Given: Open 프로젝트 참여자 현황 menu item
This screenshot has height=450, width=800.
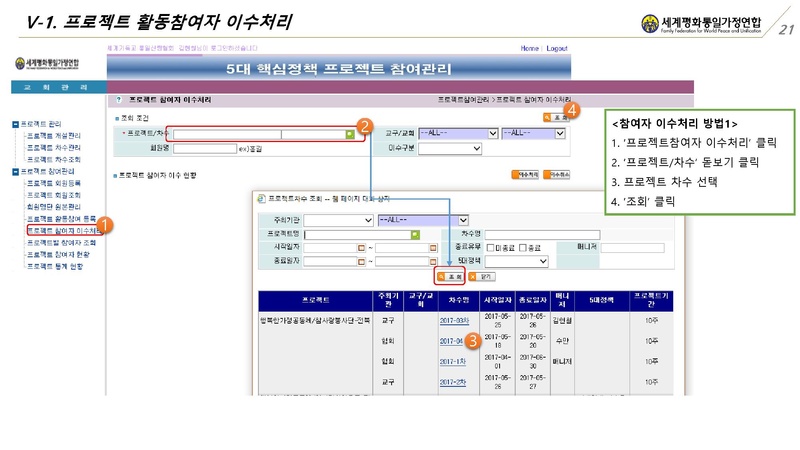Looking at the screenshot, I should pos(58,254).
